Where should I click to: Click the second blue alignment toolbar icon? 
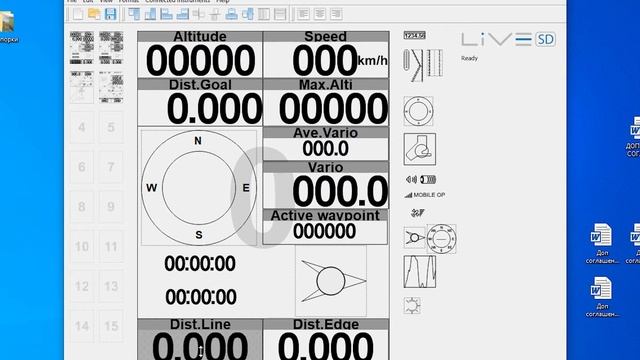click(x=150, y=14)
